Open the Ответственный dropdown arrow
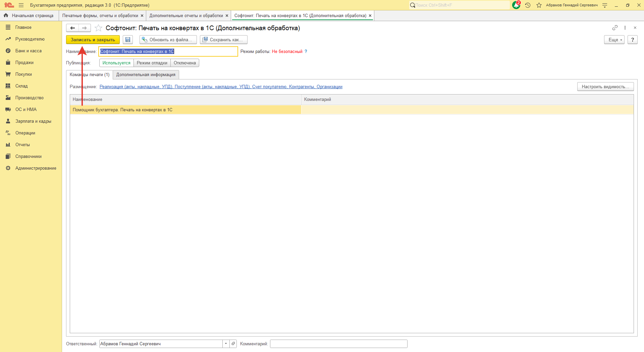Viewport: 644px width, 352px height. pos(226,344)
